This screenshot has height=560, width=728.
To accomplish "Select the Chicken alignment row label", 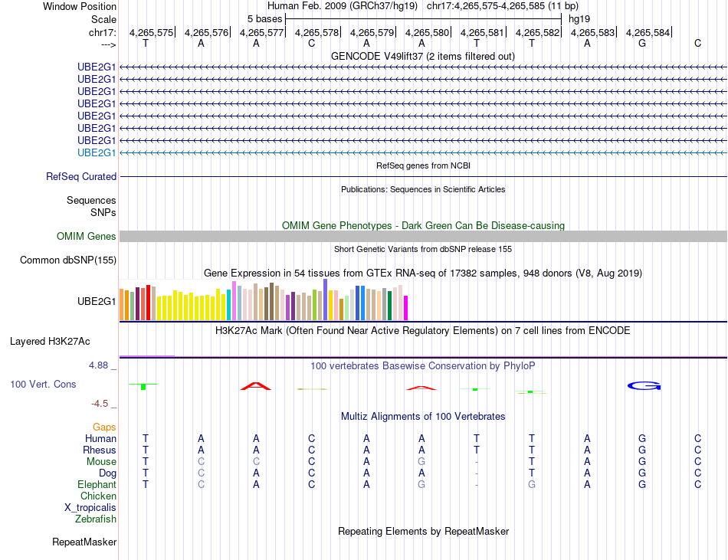I will click(98, 496).
